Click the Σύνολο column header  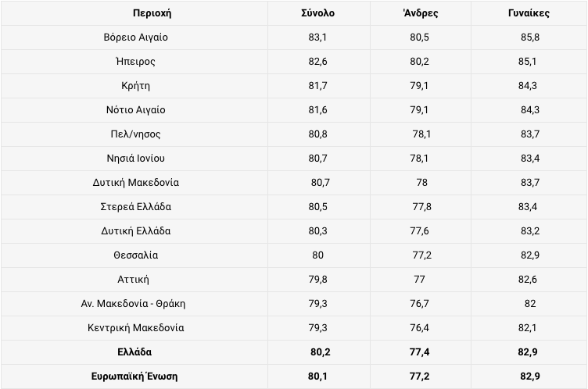317,13
